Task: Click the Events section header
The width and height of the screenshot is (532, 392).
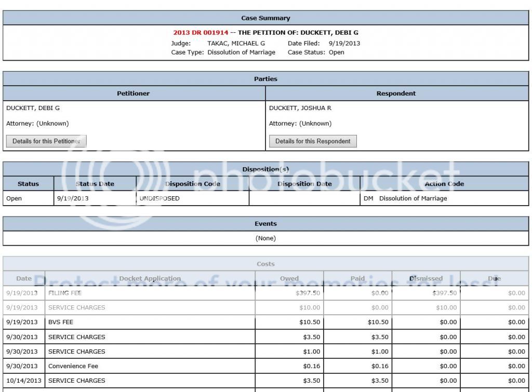Action: coord(265,224)
